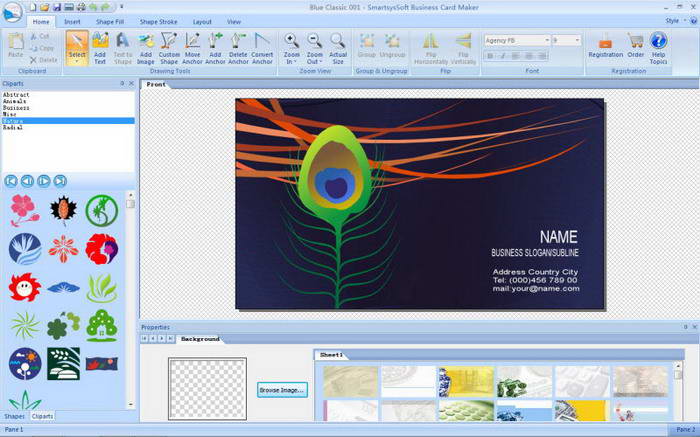
Task: Toggle center text alignment in Font group
Action: point(529,56)
